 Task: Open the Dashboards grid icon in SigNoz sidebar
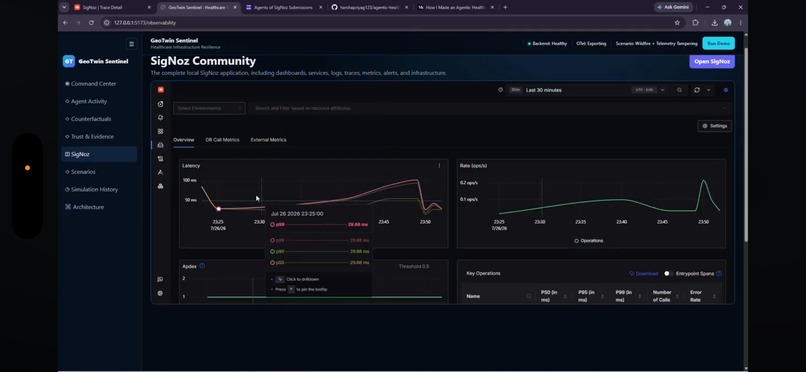click(160, 132)
